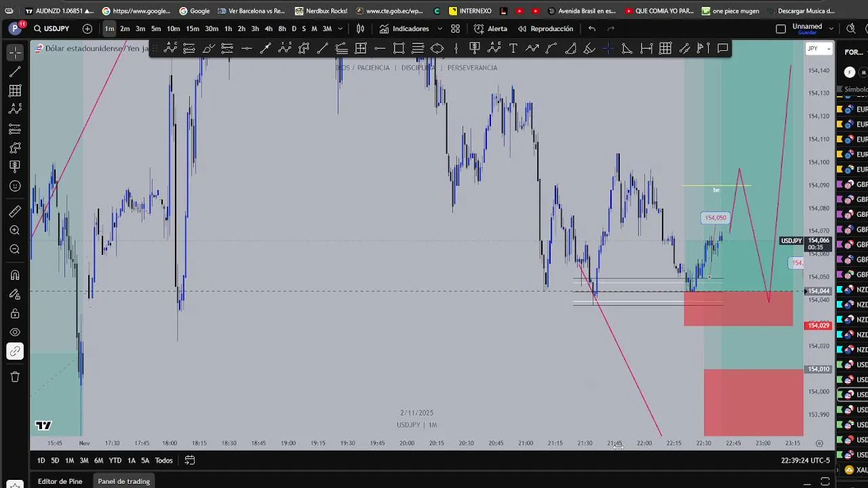This screenshot has height=488, width=868.
Task: Switch to the AUDNZD browser tab
Action: pyautogui.click(x=59, y=11)
